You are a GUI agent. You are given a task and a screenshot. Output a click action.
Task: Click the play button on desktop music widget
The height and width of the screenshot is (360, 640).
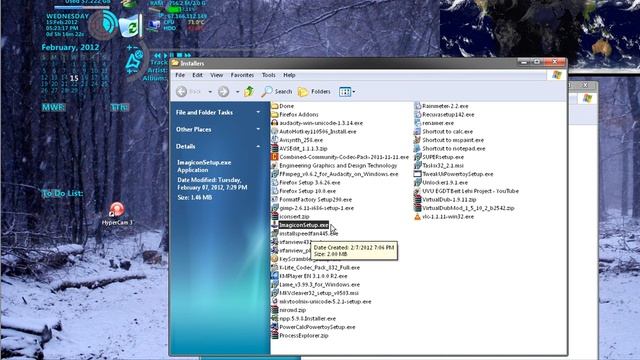pos(166,55)
